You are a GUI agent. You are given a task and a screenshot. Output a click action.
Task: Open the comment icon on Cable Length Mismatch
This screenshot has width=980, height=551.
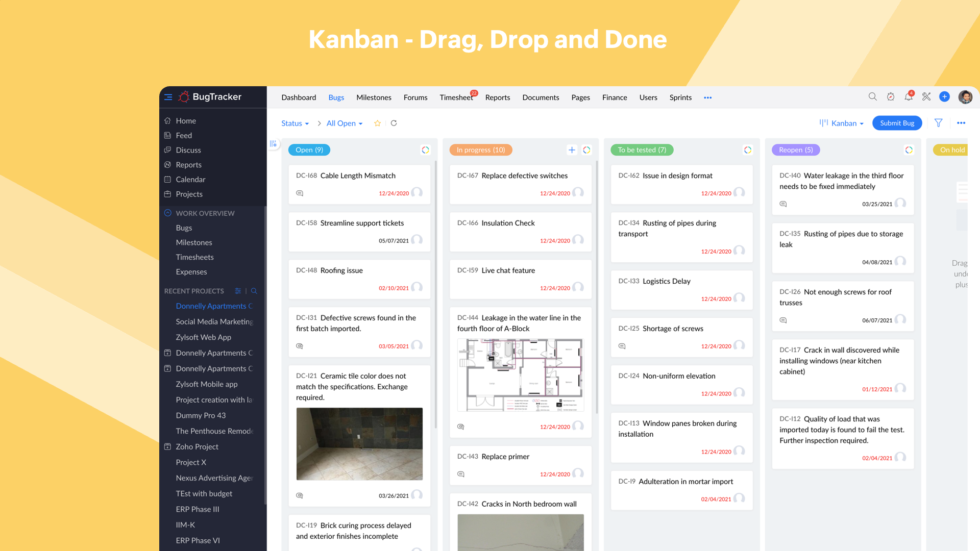300,193
